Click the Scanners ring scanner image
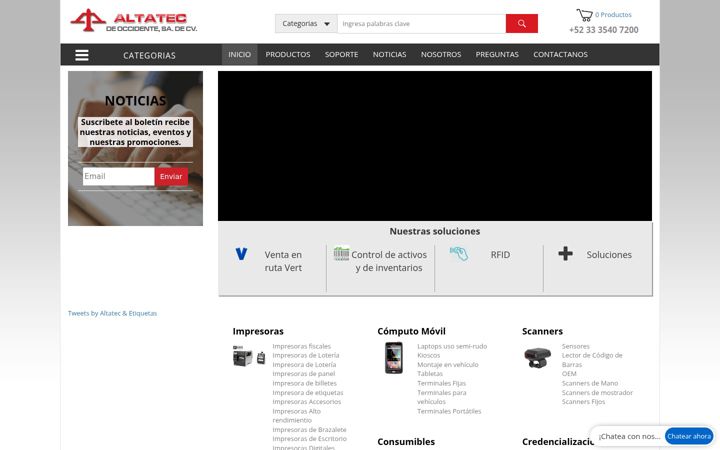This screenshot has width=720, height=450. coord(537,357)
